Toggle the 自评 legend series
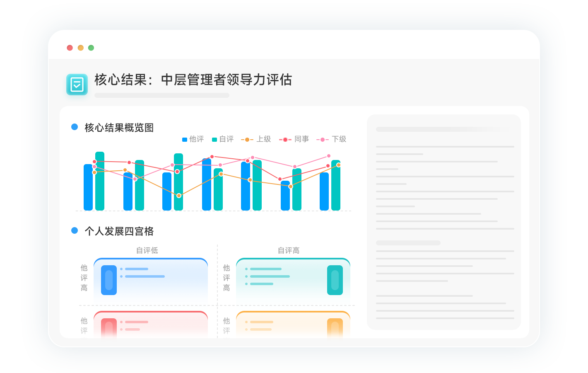This screenshot has width=588, height=373. pos(223,139)
